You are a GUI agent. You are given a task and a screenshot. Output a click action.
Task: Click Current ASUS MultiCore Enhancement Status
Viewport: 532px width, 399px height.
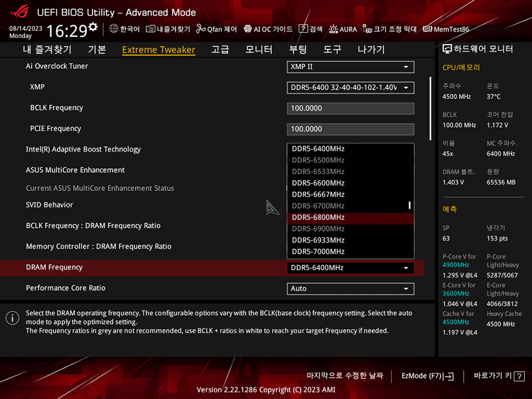(x=100, y=188)
